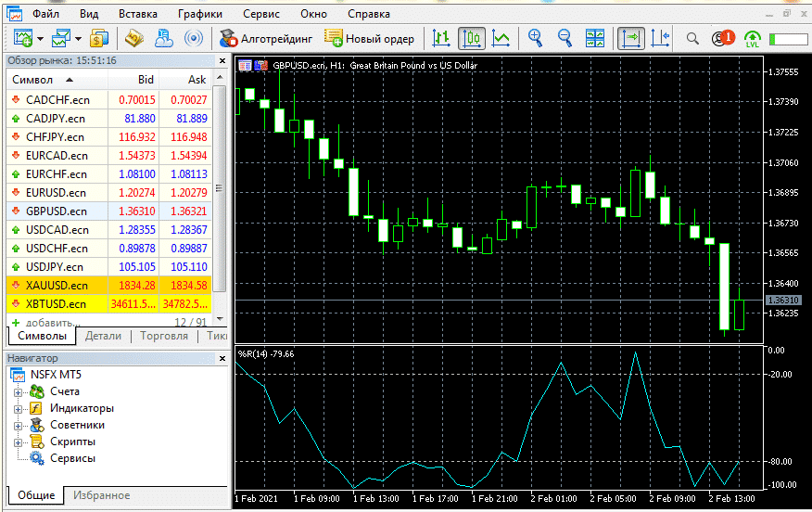Image resolution: width=812 pixels, height=512 pixels.
Task: Select NSFX MT5 root in Navigator
Action: (x=56, y=375)
